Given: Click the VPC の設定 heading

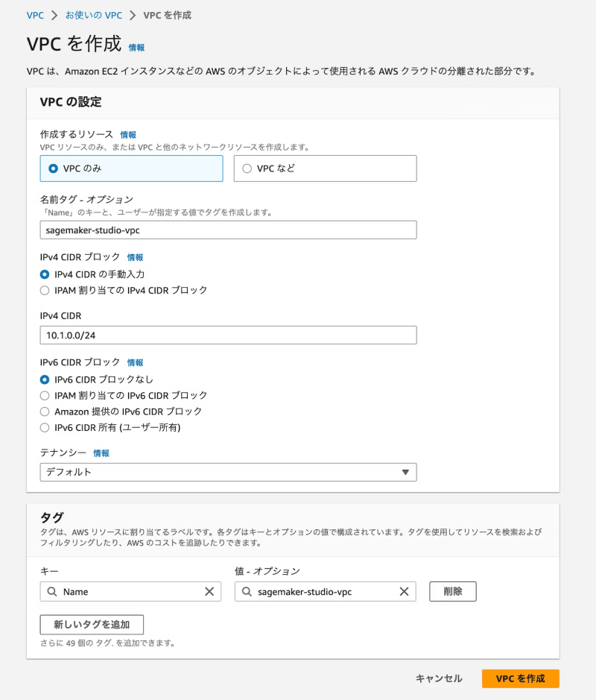Looking at the screenshot, I should (x=71, y=102).
